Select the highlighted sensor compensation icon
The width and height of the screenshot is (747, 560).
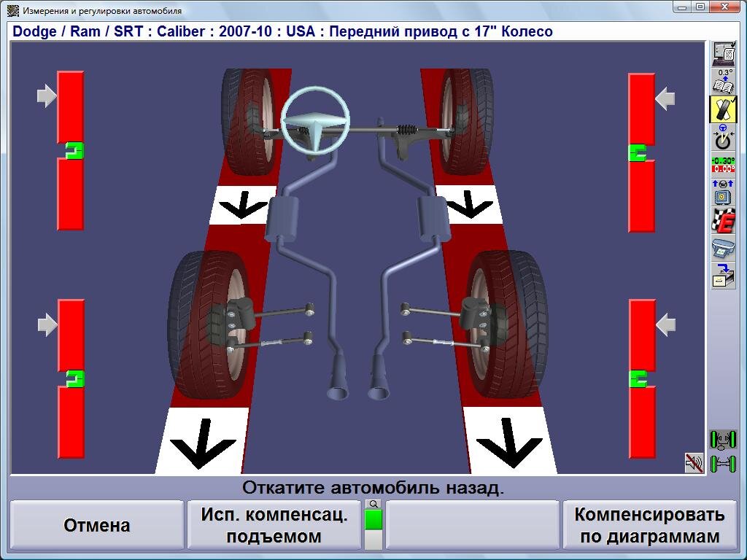(x=723, y=109)
